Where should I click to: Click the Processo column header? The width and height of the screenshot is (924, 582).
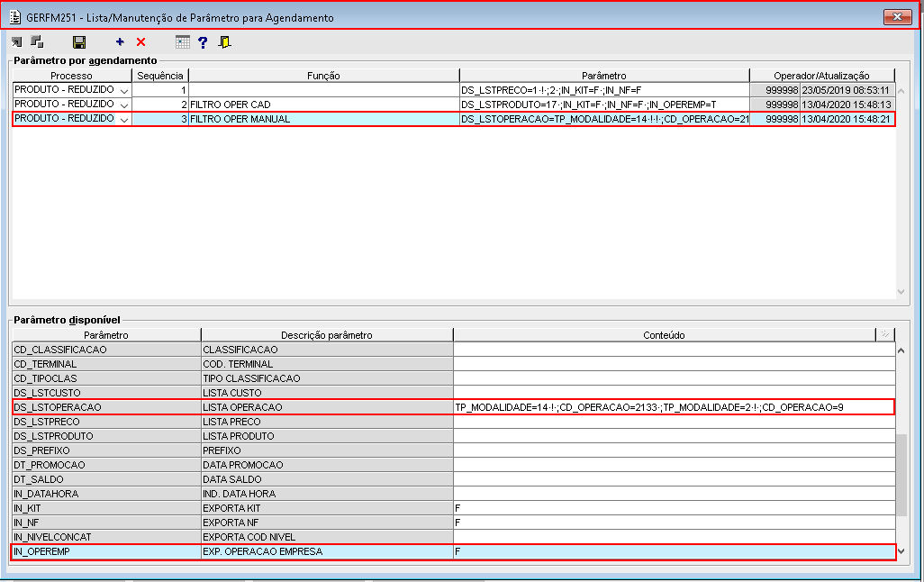[72, 76]
